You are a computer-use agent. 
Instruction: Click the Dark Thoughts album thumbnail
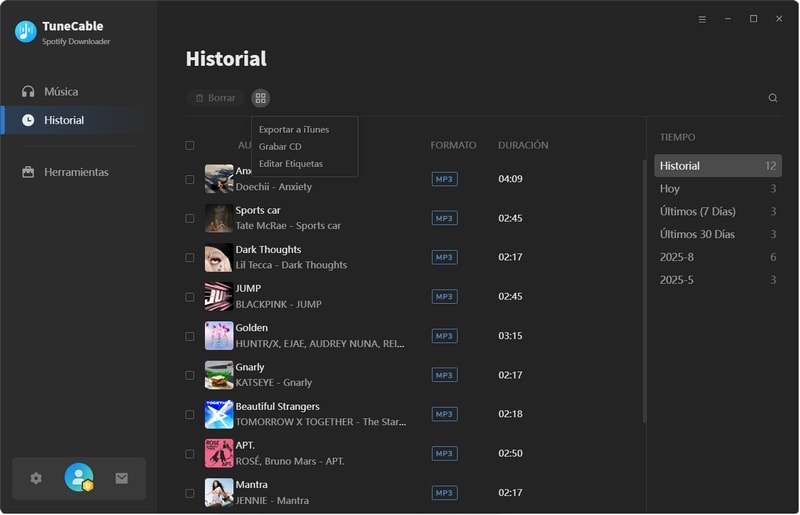tap(219, 257)
